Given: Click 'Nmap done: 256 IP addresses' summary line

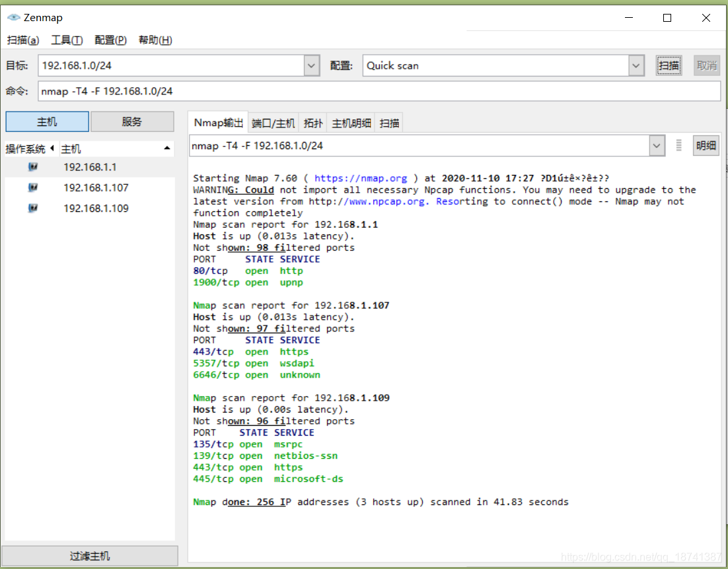Looking at the screenshot, I should point(381,502).
